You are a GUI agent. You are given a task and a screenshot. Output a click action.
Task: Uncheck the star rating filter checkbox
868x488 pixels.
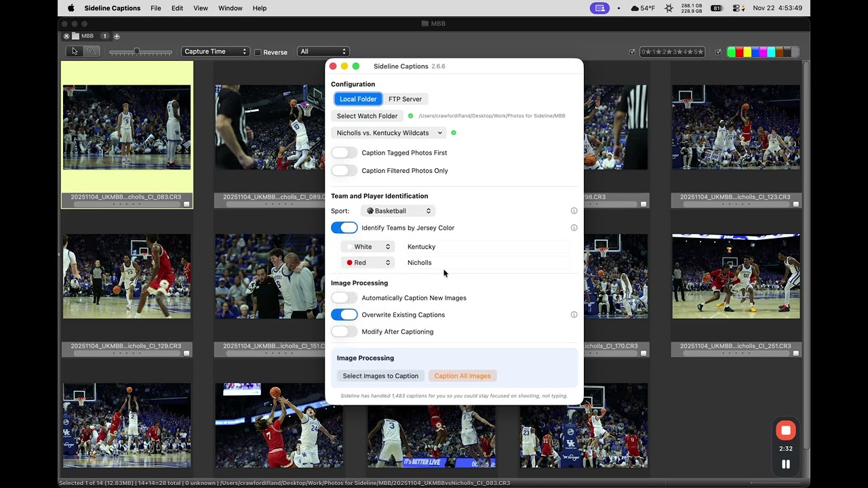(x=632, y=52)
